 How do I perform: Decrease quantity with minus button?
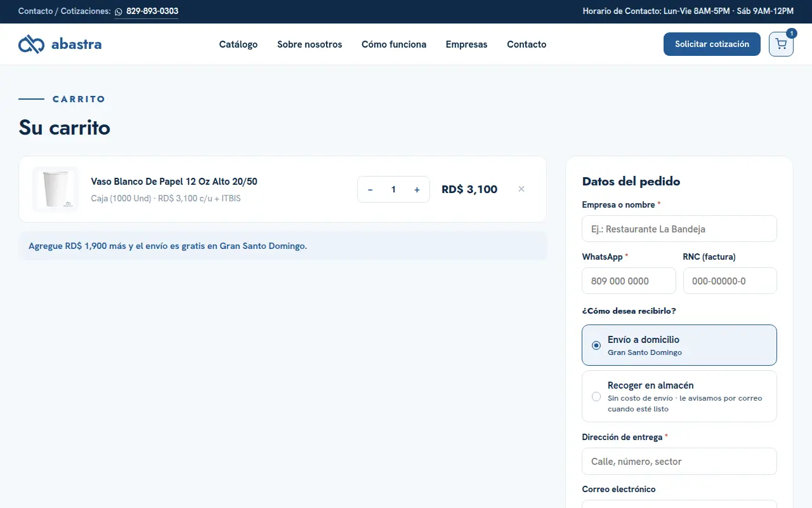pyautogui.click(x=370, y=189)
